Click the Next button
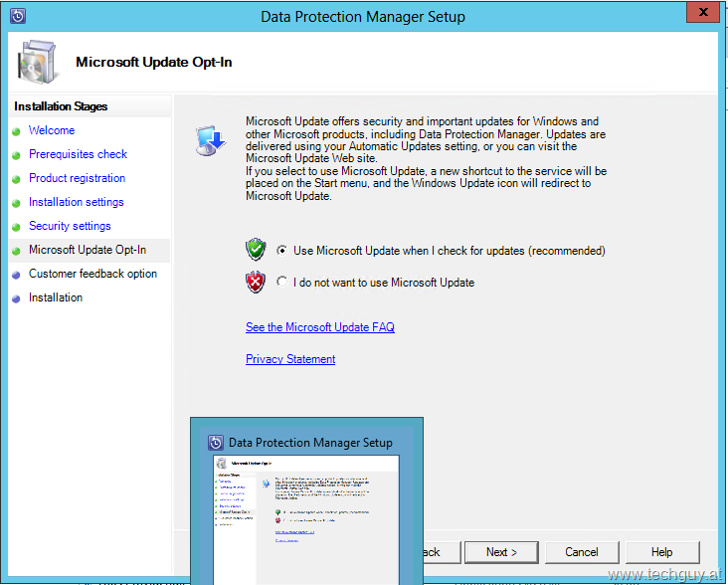Screen dimensions: 728x585 501,552
